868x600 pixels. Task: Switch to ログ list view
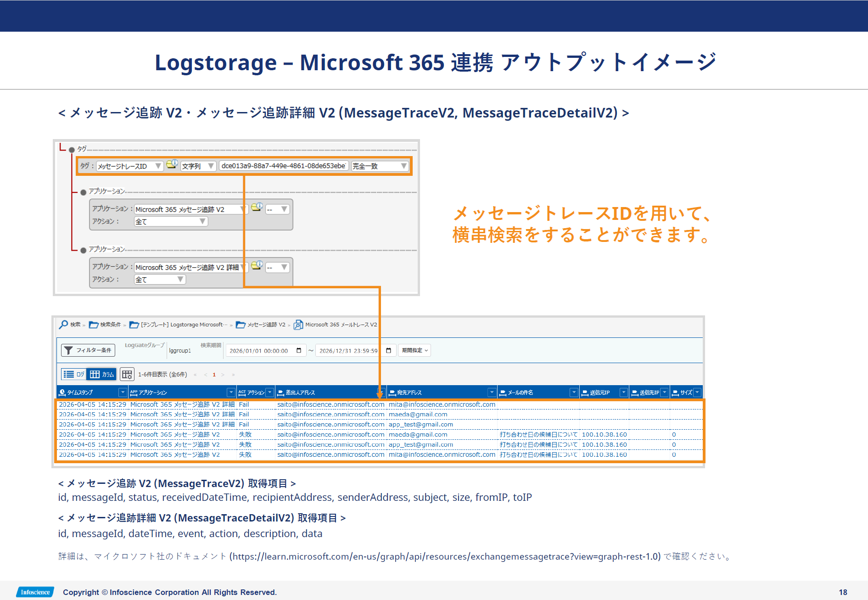tap(74, 374)
